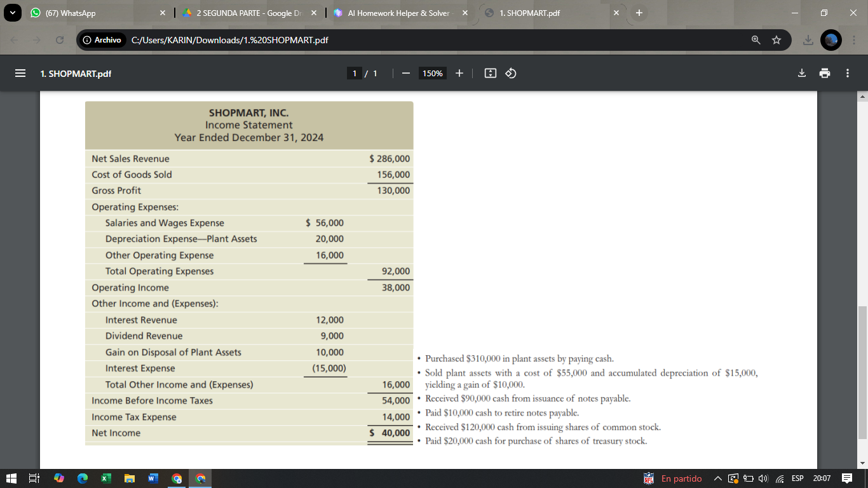Open a new browser tab
This screenshot has height=488, width=868.
(x=639, y=13)
